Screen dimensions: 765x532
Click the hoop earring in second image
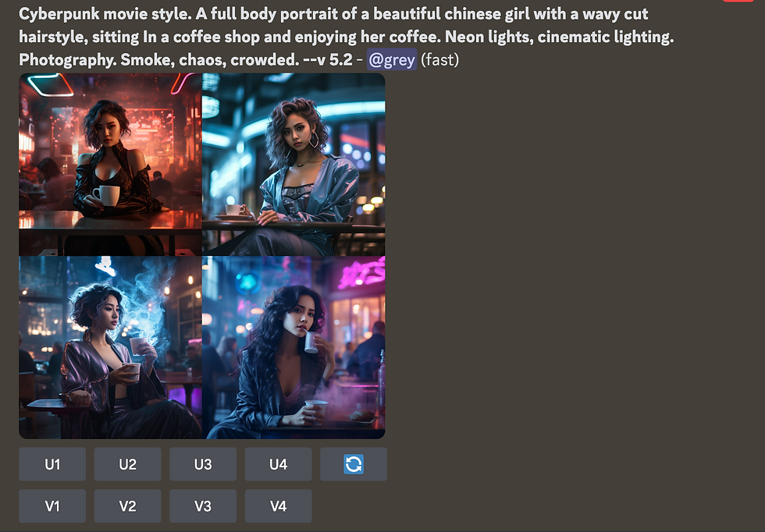tap(314, 140)
